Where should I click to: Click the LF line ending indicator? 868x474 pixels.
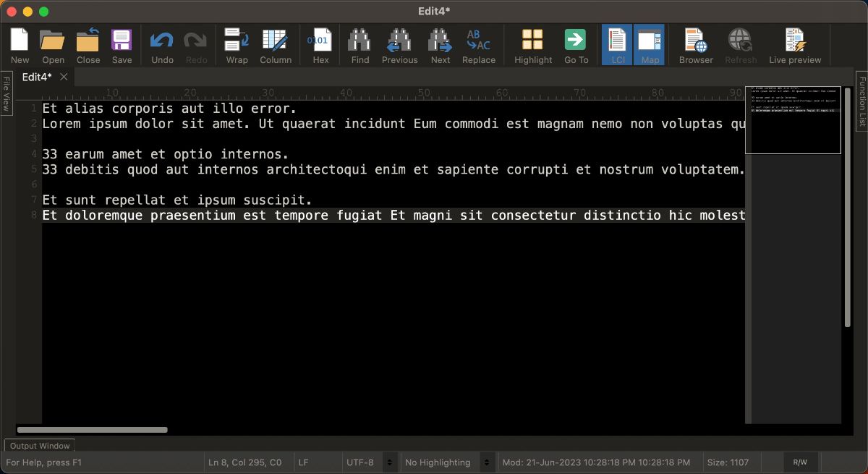(x=303, y=462)
